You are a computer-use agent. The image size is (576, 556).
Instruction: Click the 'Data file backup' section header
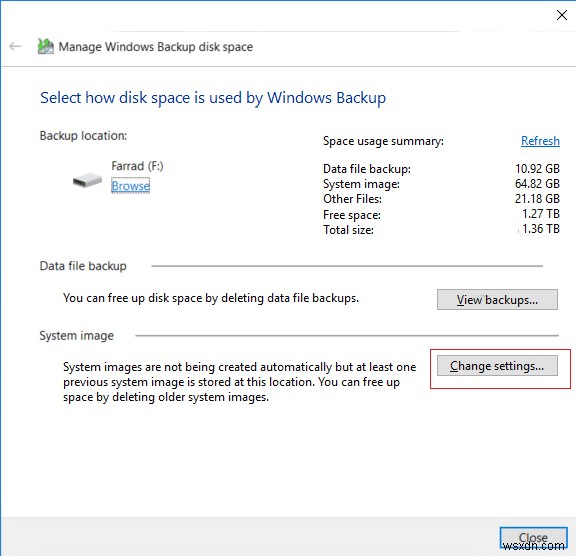coord(83,266)
